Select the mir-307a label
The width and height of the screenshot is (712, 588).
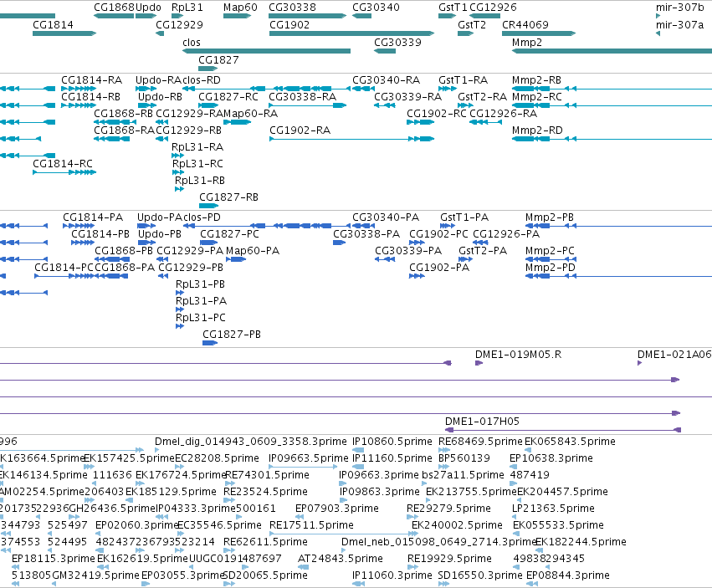679,24
